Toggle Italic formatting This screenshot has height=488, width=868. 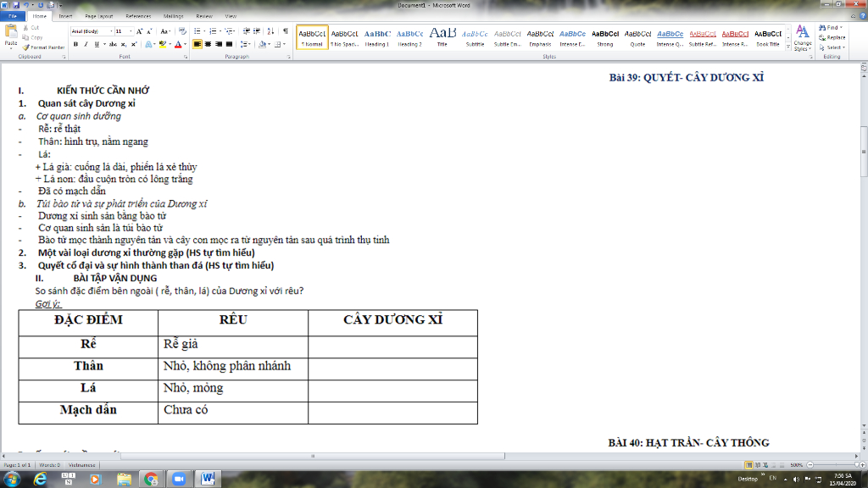[86, 44]
